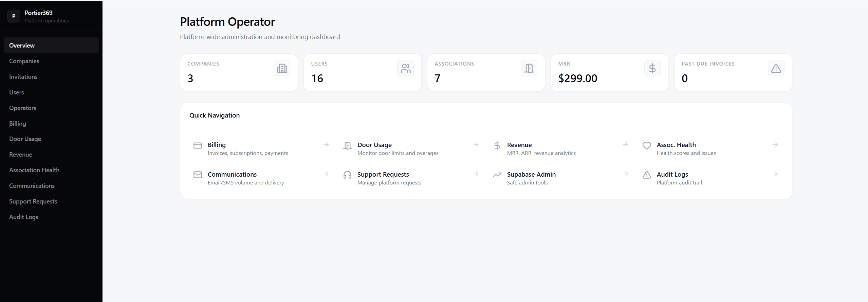Click the MRR value $299.00

[x=578, y=78]
